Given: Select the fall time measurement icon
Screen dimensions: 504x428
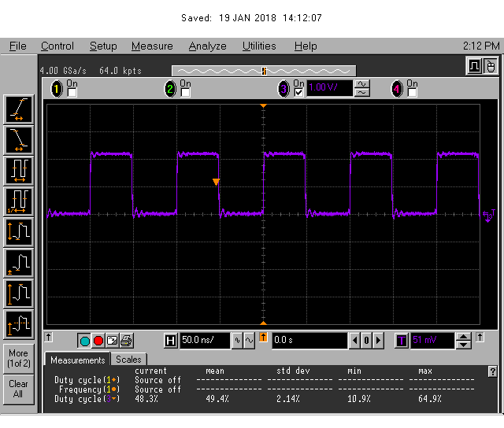Looking at the screenshot, I should coord(19,140).
